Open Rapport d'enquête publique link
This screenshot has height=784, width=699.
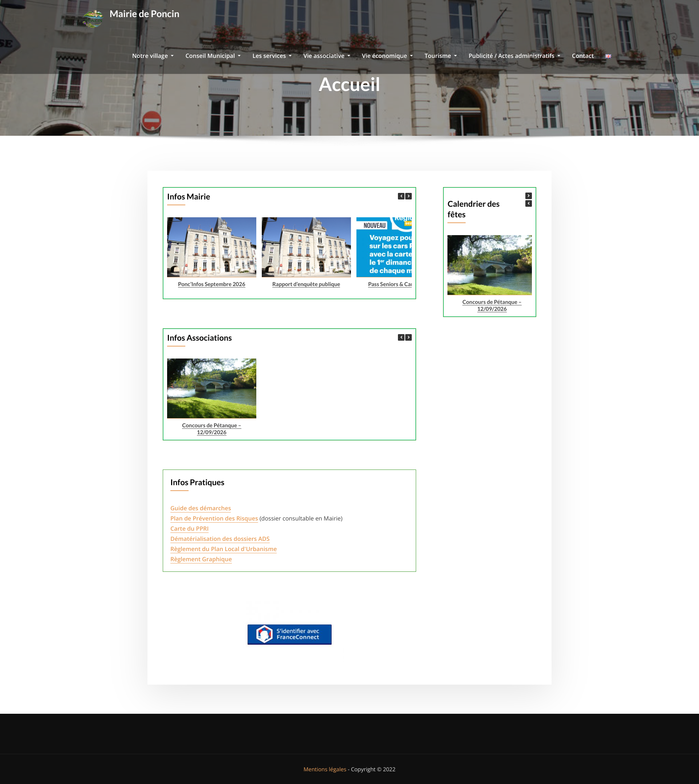pyautogui.click(x=306, y=284)
